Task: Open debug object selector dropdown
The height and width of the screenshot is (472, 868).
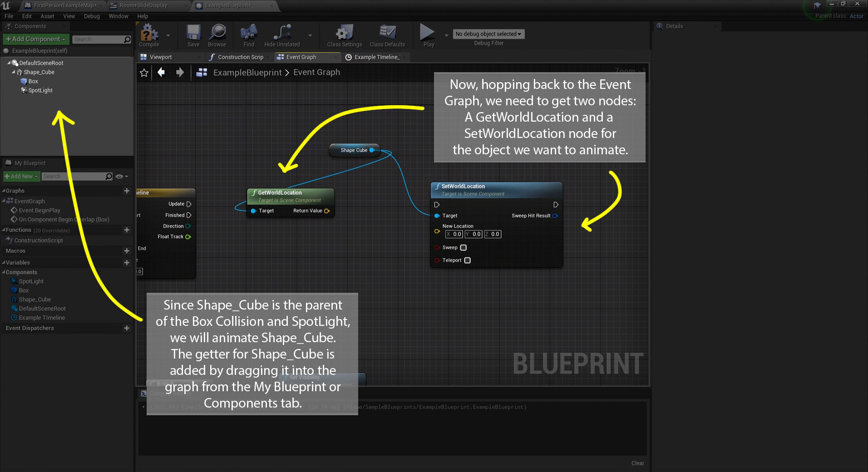Action: pos(488,34)
